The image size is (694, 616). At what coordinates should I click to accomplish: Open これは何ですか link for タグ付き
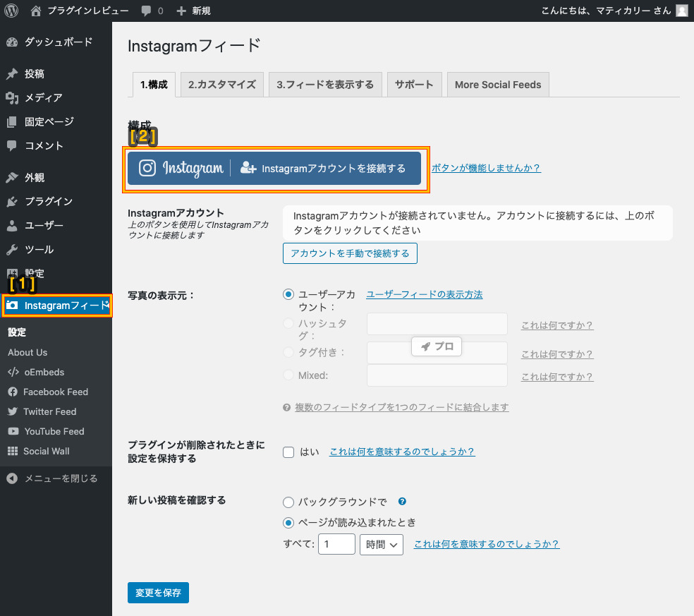pos(556,354)
